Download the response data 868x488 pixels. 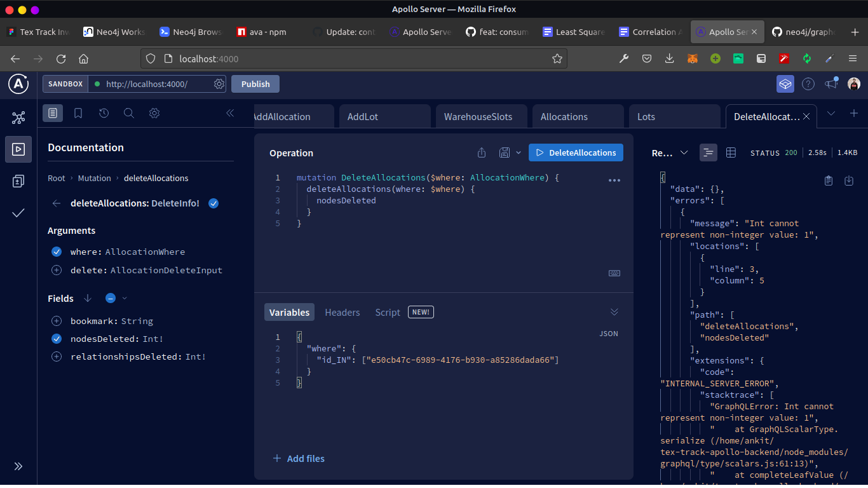(849, 180)
